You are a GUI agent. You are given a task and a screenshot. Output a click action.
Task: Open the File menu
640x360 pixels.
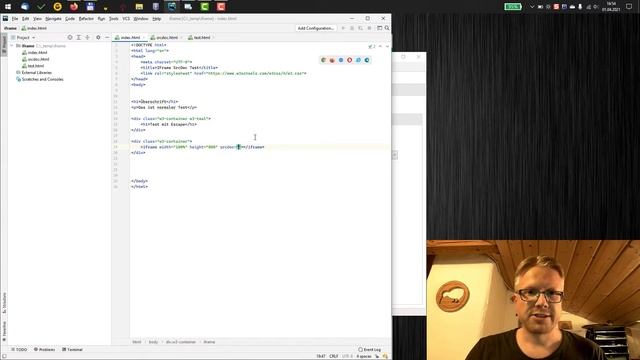coord(15,19)
